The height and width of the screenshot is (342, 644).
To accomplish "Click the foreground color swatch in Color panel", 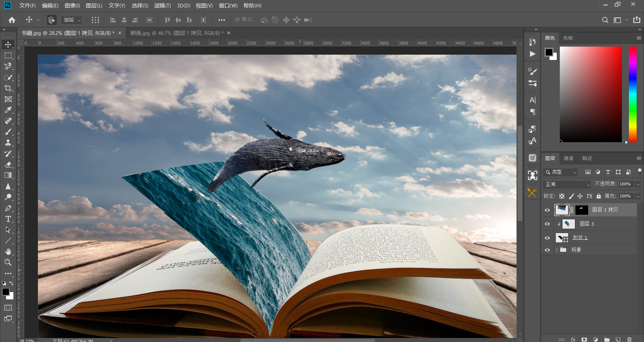I will click(x=549, y=52).
